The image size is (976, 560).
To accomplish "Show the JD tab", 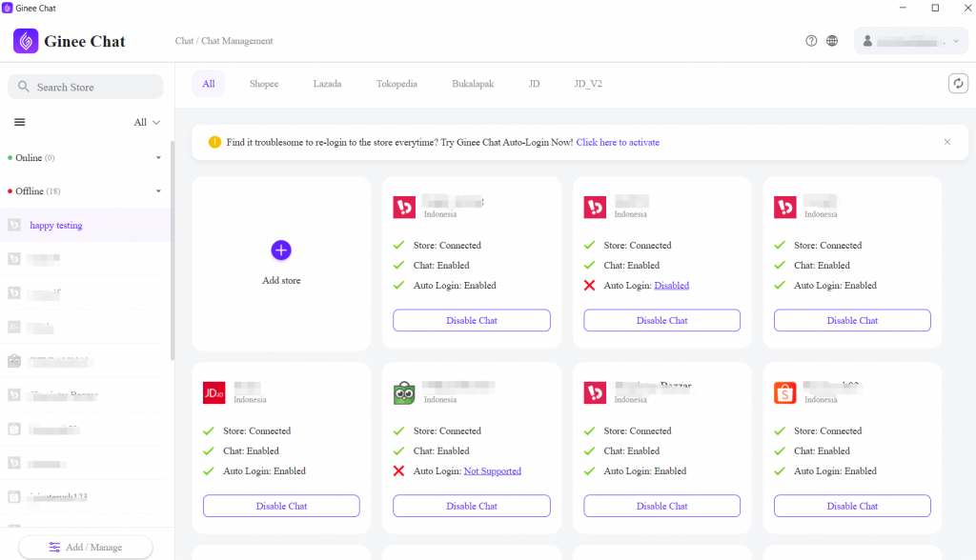I will click(x=534, y=84).
